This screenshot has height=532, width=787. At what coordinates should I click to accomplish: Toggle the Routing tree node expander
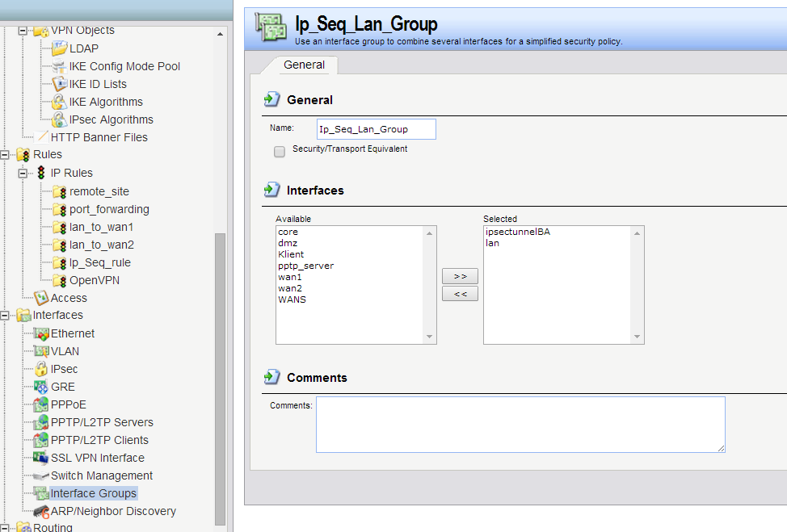[x=5, y=527]
